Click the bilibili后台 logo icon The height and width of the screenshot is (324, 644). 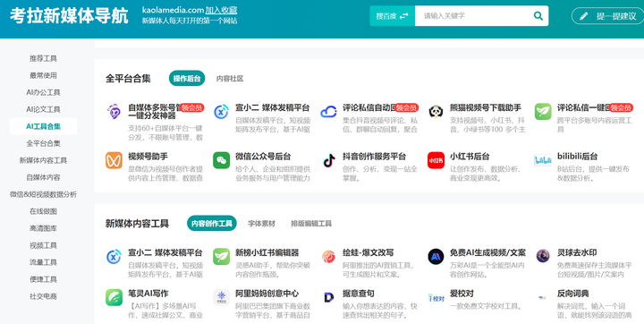[543, 160]
